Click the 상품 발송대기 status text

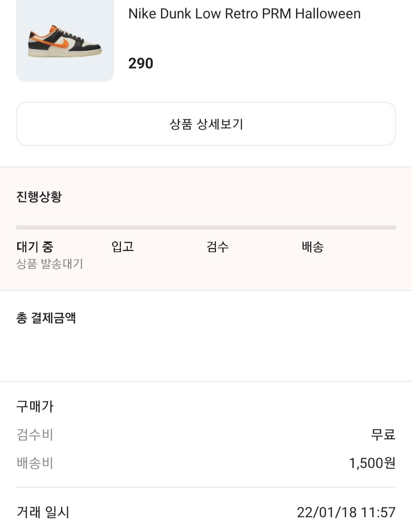50,264
